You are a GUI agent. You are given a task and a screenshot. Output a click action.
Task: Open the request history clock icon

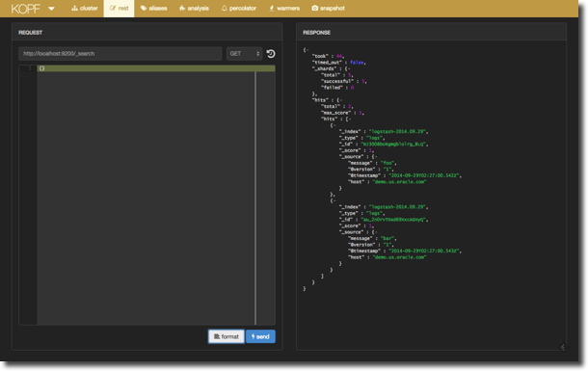click(271, 54)
